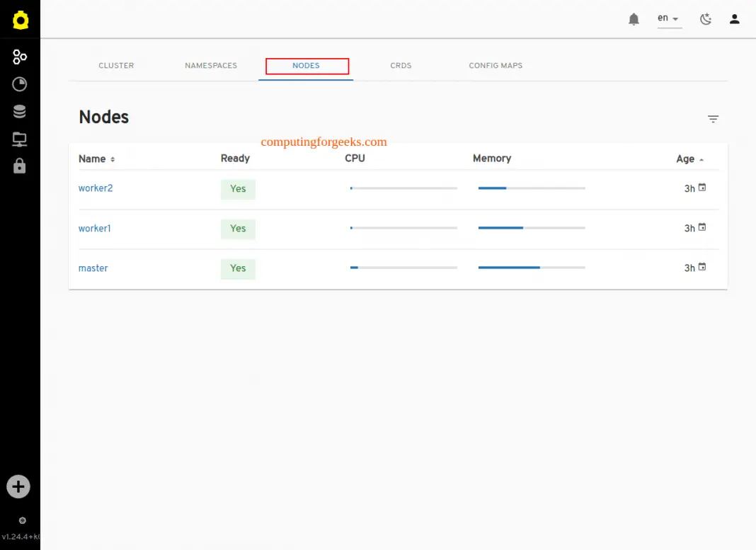
Task: Switch to the CRDs tab
Action: coord(401,66)
